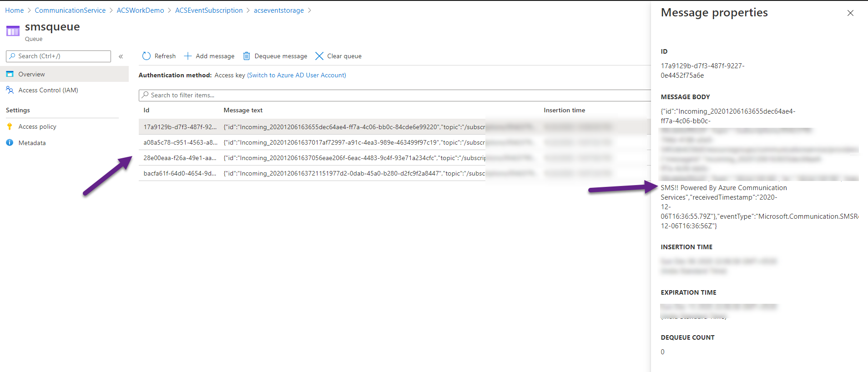Collapse the left sidebar menu
The height and width of the screenshot is (372, 868).
click(121, 56)
